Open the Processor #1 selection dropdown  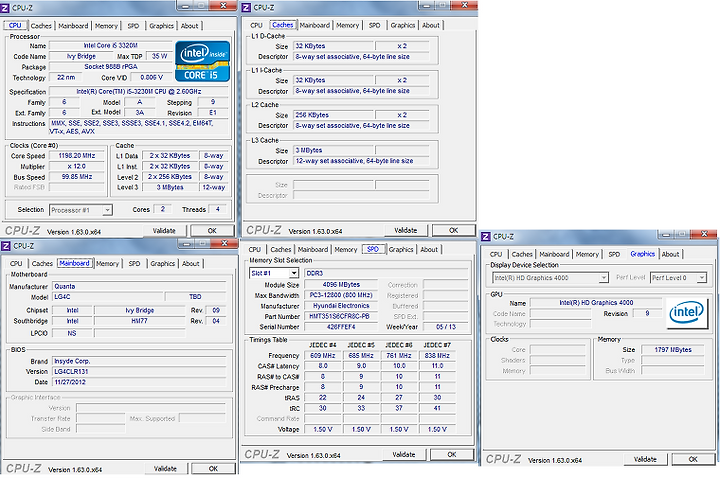[x=80, y=210]
